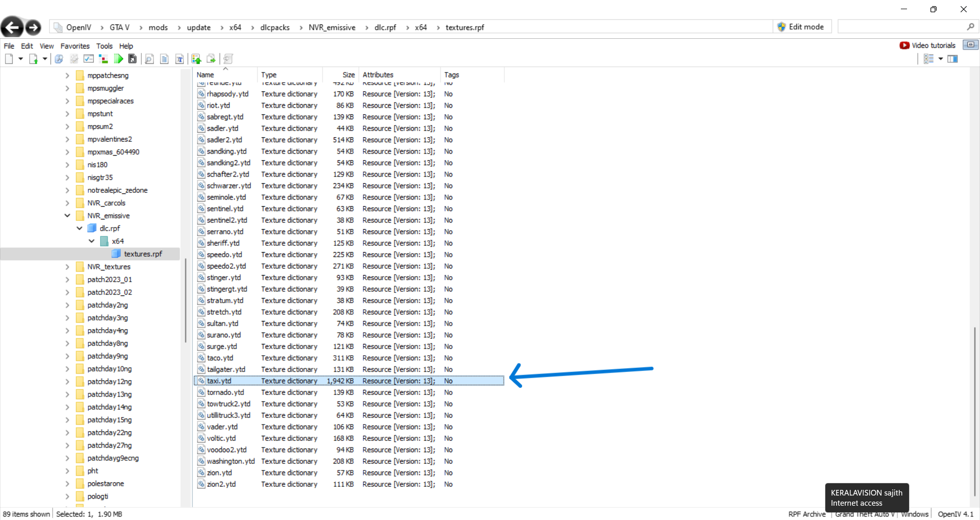Select taxi.ytd file row
Viewport: 980px width, 520px height.
349,381
